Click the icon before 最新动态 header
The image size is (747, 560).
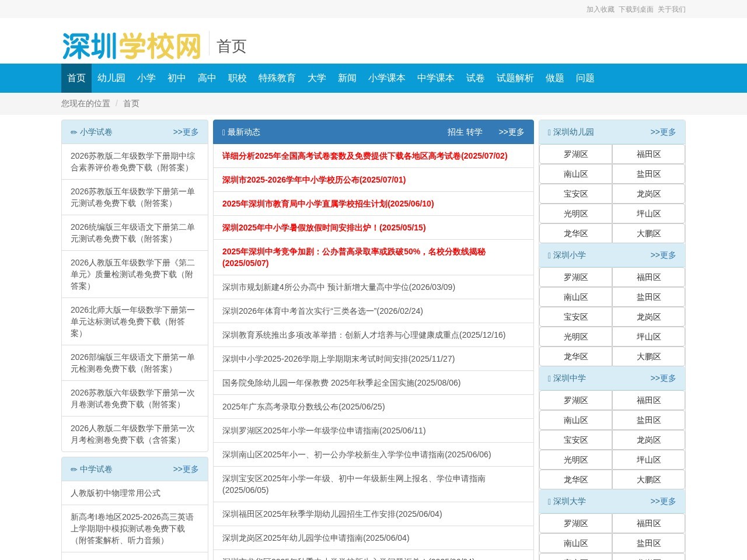tap(224, 132)
